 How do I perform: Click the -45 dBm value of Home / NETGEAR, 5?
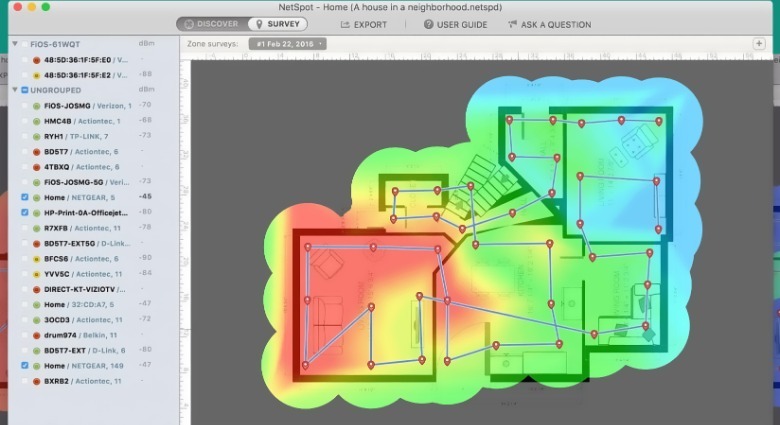pos(145,197)
